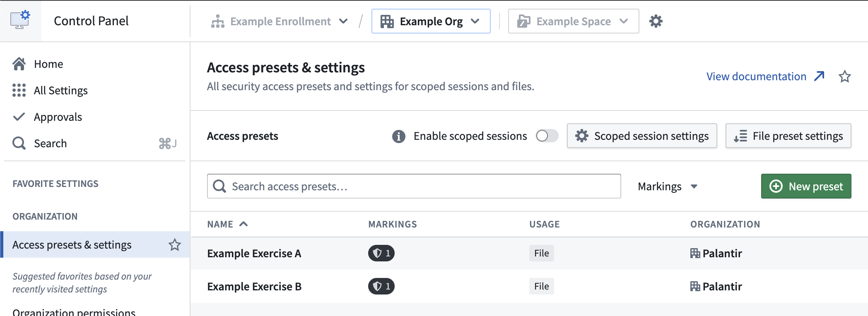Click the Search access presets field
Image resolution: width=868 pixels, height=316 pixels.
[x=414, y=186]
